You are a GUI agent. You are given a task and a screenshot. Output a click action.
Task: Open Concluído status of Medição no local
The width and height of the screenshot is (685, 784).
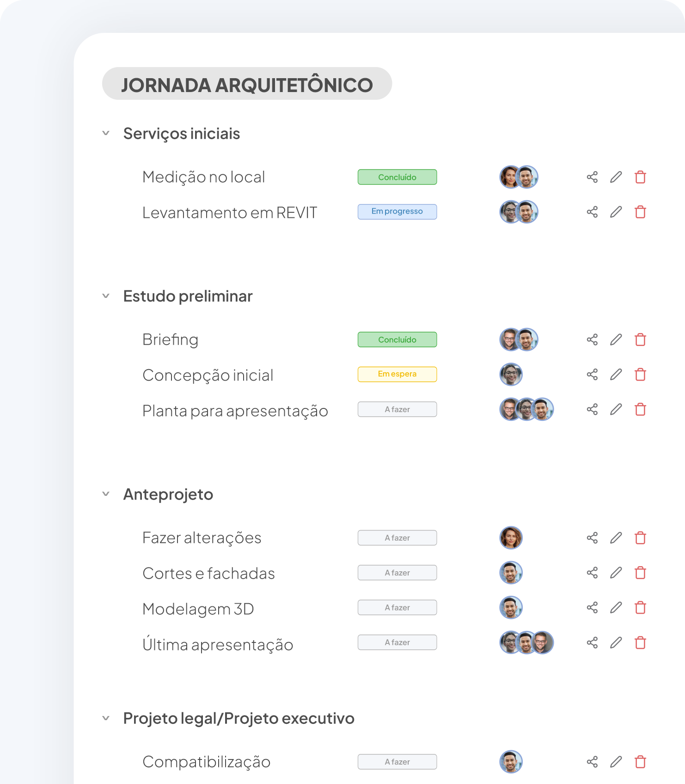[397, 177]
